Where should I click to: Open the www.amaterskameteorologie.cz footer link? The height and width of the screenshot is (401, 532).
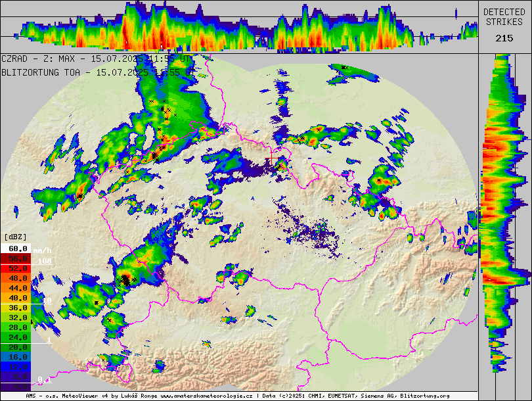tap(206, 396)
